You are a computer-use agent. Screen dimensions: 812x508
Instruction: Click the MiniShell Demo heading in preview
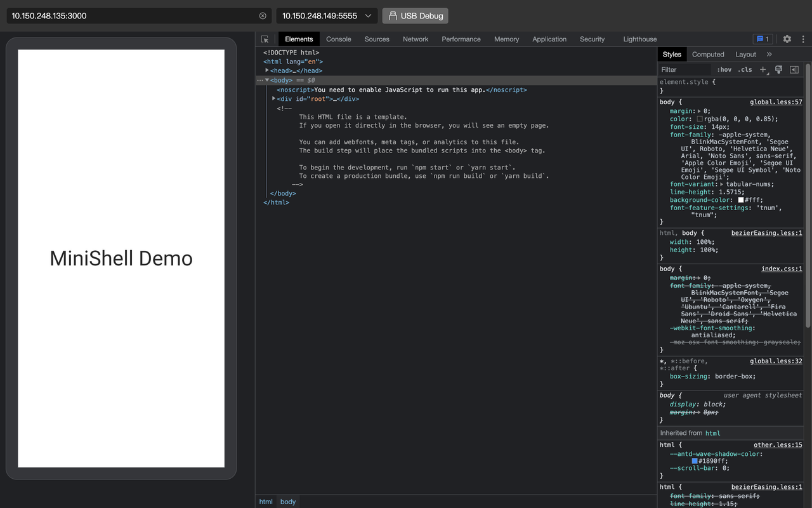[x=121, y=258]
